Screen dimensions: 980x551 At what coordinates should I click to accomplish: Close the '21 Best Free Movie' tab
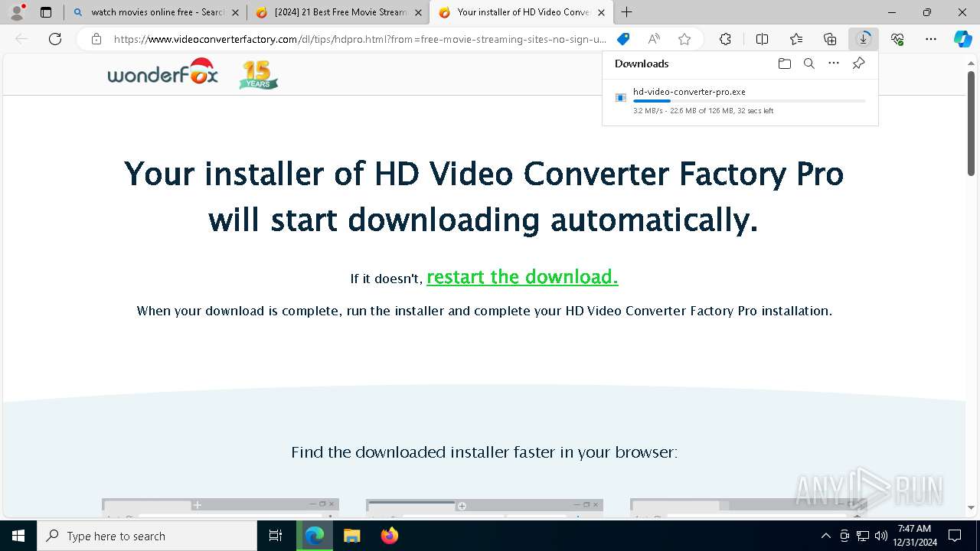pos(418,12)
